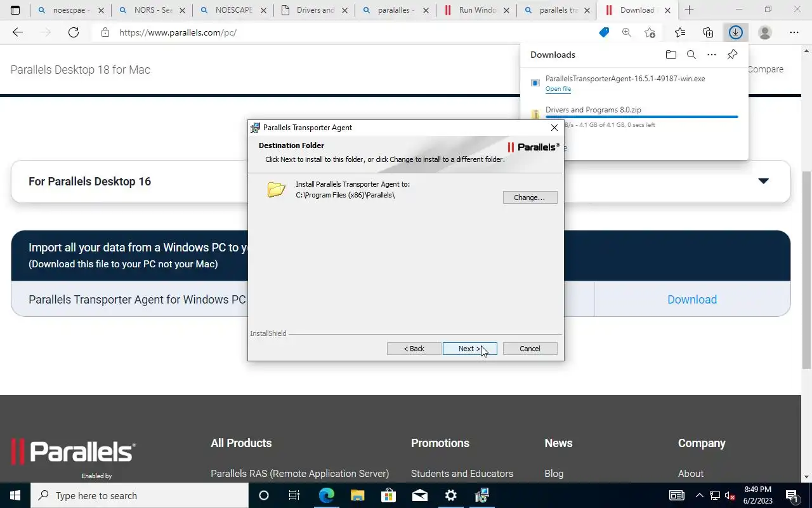
Task: Click the browser Downloads toolbar icon
Action: click(x=736, y=32)
